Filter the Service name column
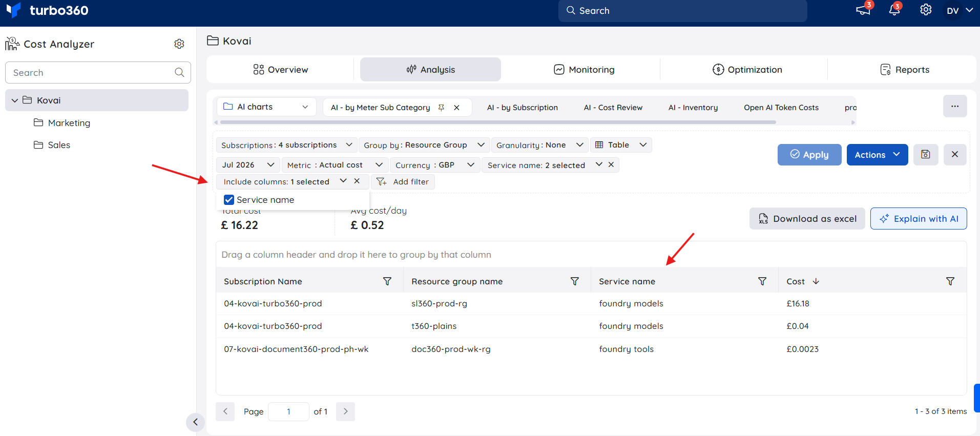Screen dimensions: 980x436 (762, 281)
